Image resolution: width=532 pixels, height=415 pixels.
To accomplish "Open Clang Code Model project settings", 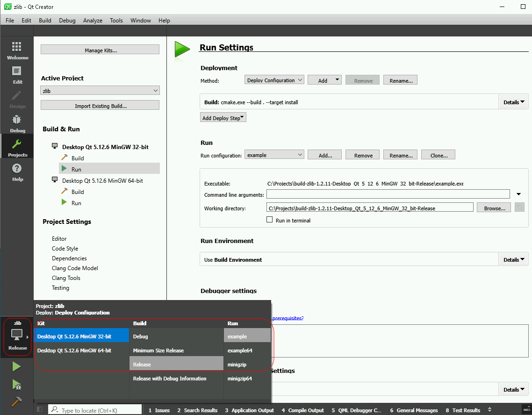I will pyautogui.click(x=75, y=268).
